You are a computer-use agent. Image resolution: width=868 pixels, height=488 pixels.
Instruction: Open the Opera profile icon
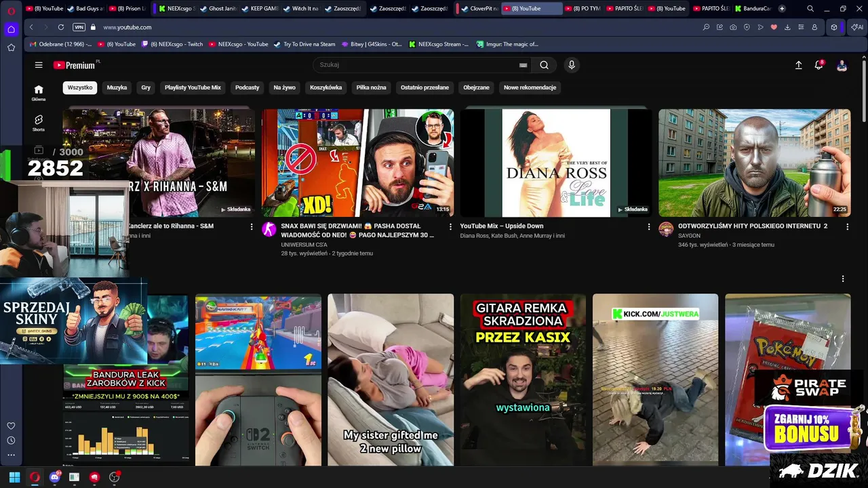(x=814, y=27)
